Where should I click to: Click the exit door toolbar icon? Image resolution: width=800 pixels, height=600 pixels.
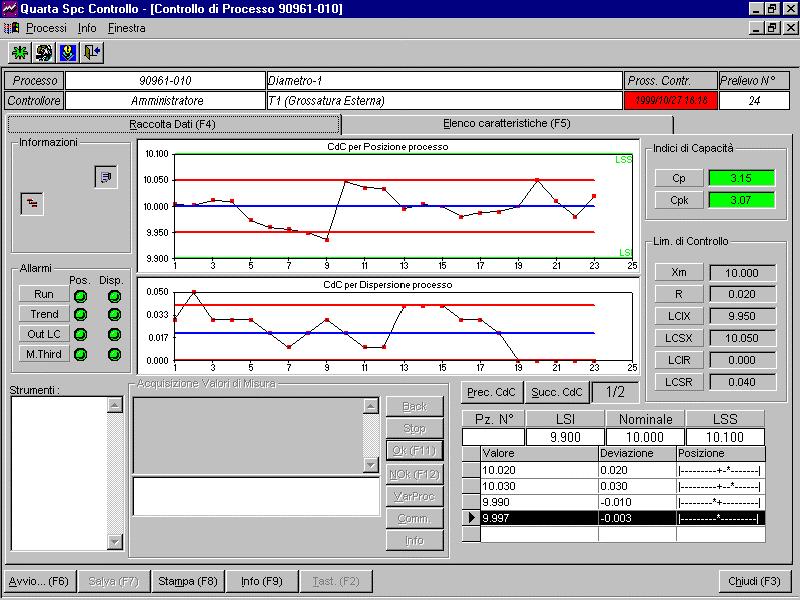(x=92, y=52)
